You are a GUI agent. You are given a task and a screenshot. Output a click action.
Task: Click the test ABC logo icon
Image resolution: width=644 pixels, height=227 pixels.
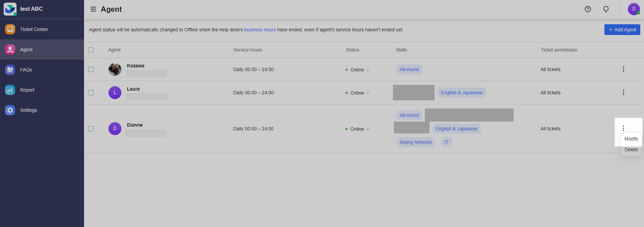pyautogui.click(x=10, y=9)
